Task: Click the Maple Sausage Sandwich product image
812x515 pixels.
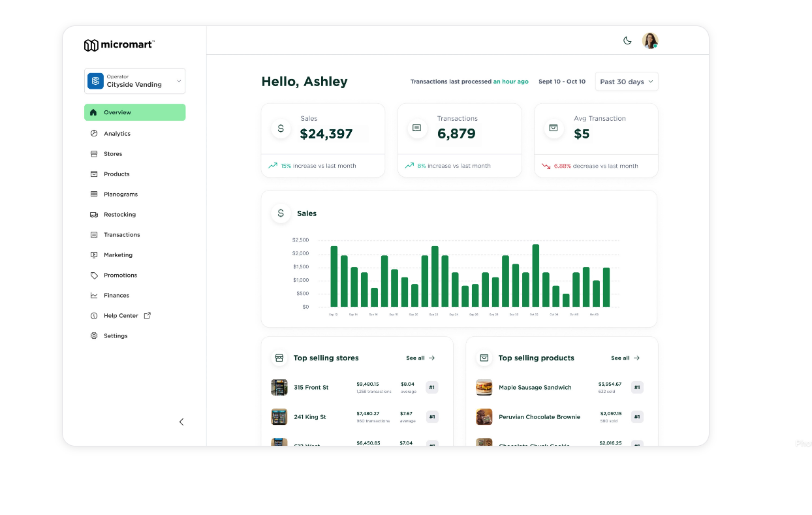Action: (x=484, y=388)
